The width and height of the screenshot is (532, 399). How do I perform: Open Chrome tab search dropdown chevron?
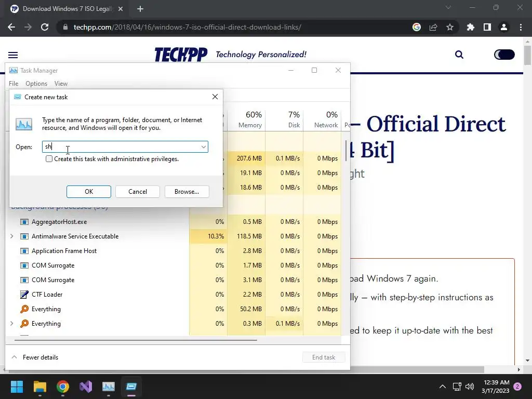[x=448, y=7]
